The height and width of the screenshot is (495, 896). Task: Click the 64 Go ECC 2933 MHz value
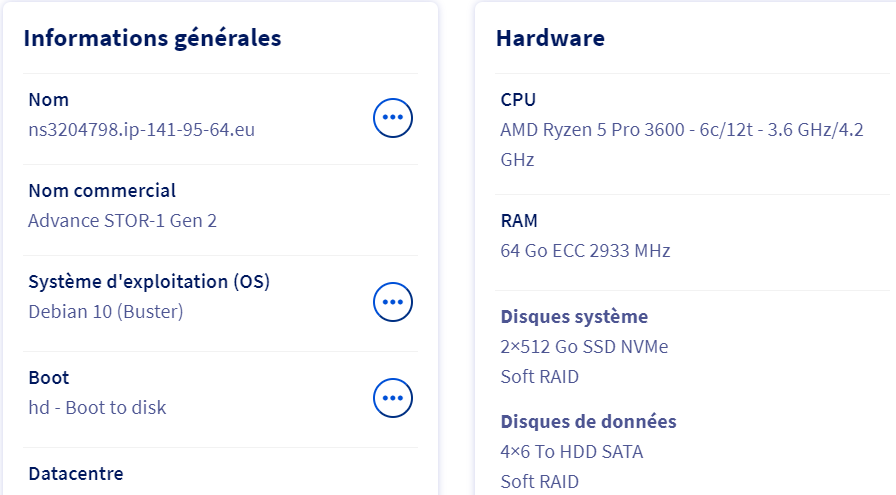tap(585, 250)
